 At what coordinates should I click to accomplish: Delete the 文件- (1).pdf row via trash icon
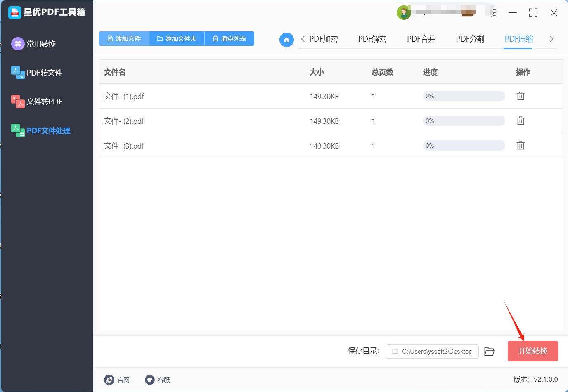pyautogui.click(x=521, y=96)
